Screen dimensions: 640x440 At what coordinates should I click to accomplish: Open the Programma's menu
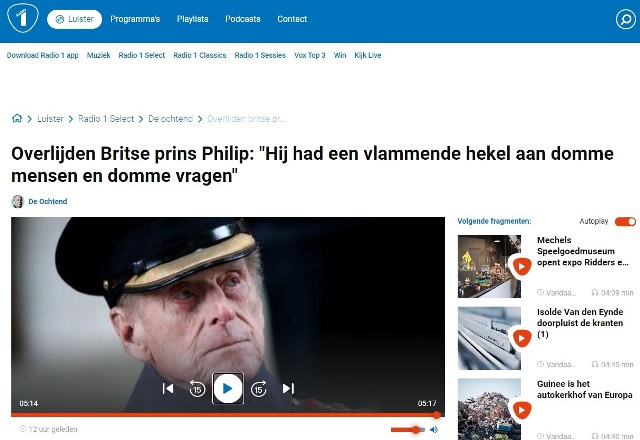point(135,19)
